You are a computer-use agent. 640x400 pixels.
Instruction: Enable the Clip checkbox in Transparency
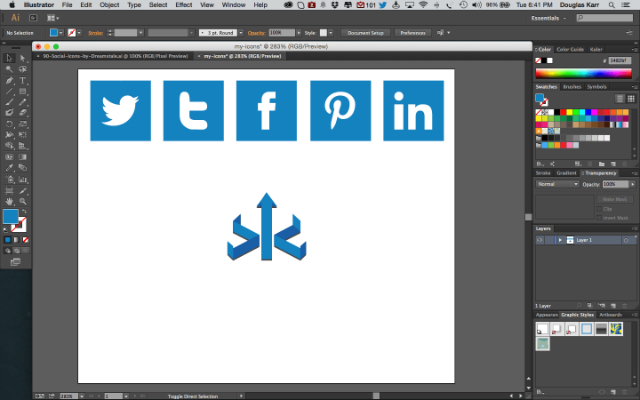pos(600,208)
